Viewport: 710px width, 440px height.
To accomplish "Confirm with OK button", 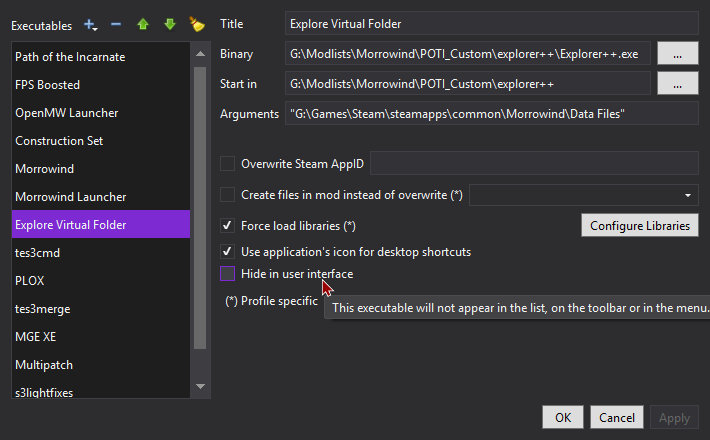I will tap(563, 417).
